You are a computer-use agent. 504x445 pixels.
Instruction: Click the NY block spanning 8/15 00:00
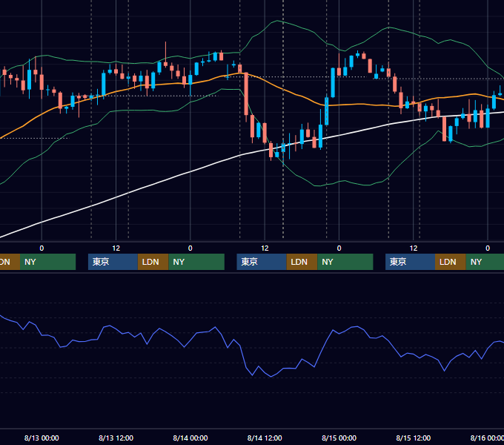click(345, 262)
